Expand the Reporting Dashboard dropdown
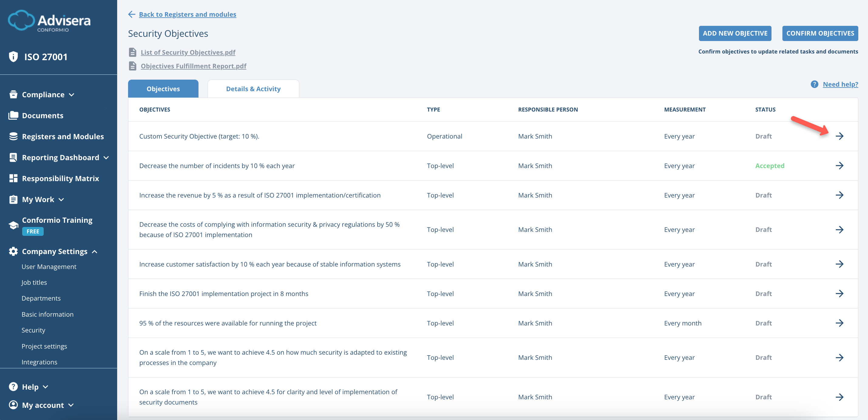Image resolution: width=868 pixels, height=420 pixels. pos(106,157)
